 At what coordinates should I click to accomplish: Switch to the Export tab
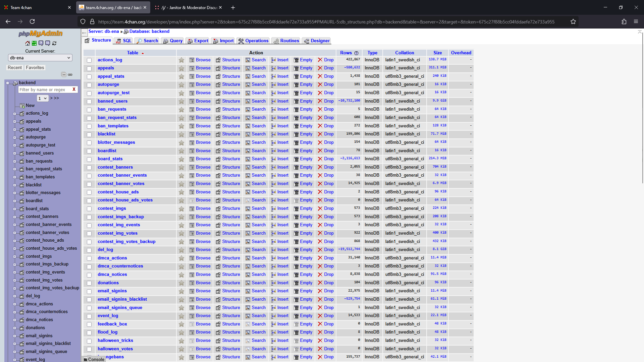pos(198,41)
